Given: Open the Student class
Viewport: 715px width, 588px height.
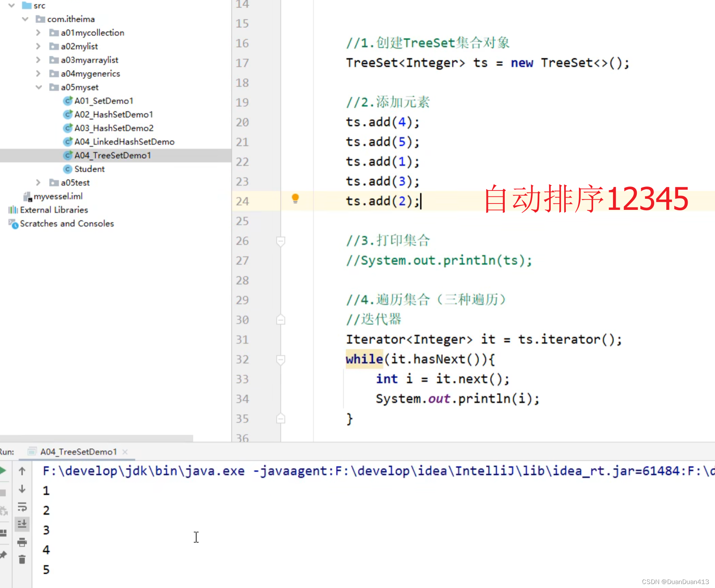Looking at the screenshot, I should pyautogui.click(x=90, y=169).
